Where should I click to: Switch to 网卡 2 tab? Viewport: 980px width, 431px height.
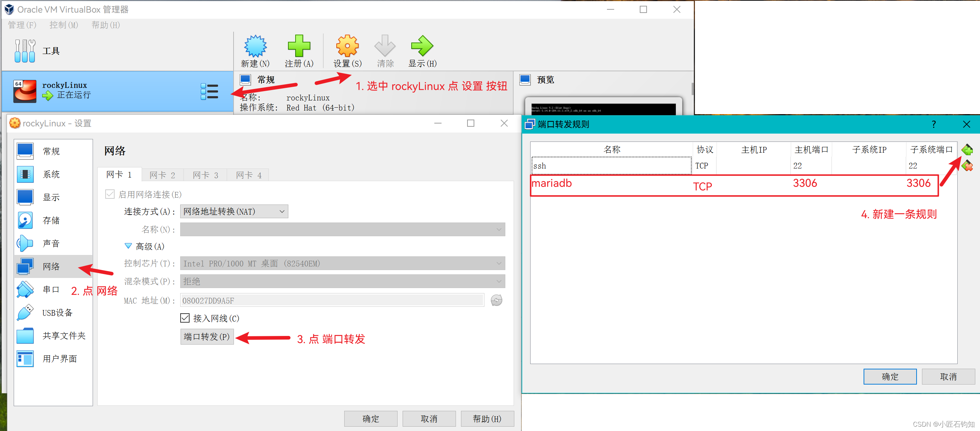(x=163, y=175)
